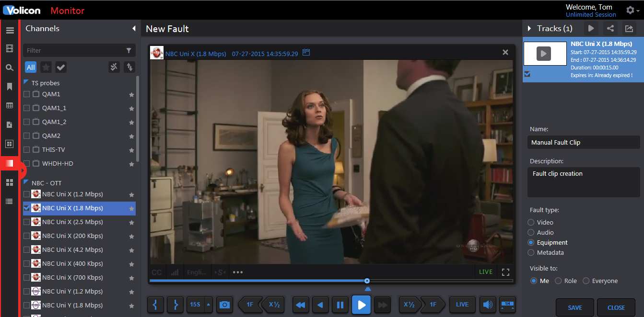Set visibility to Role
The height and width of the screenshot is (317, 644).
558,281
